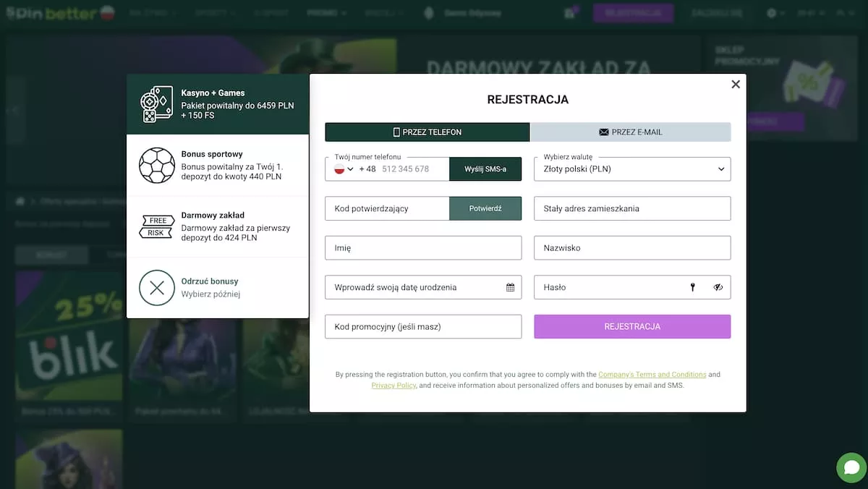This screenshot has height=489, width=868.
Task: Open the Wybierz walutę currency dropdown
Action: click(x=632, y=169)
